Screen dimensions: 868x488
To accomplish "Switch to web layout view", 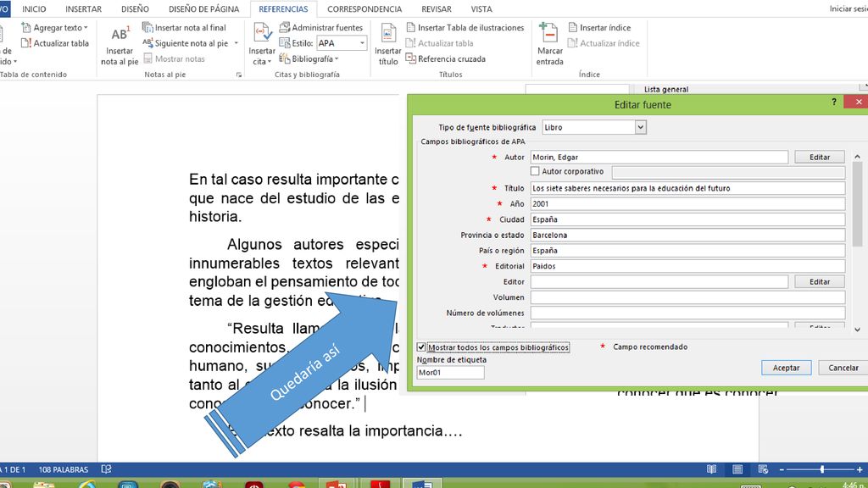I will (763, 469).
